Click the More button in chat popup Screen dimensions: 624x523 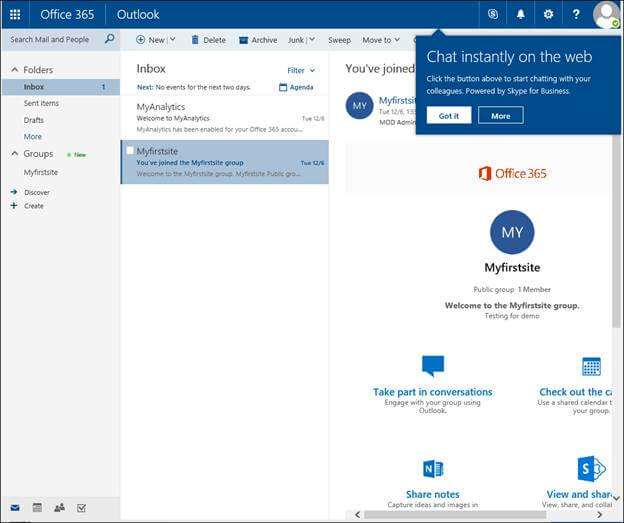click(501, 115)
